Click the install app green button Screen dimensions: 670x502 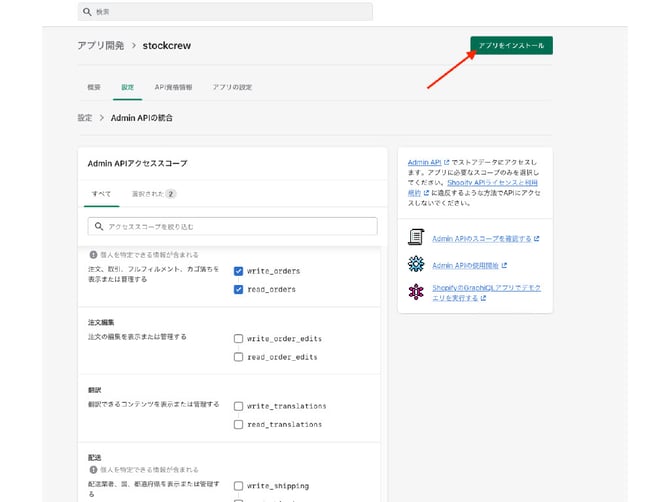tap(511, 45)
